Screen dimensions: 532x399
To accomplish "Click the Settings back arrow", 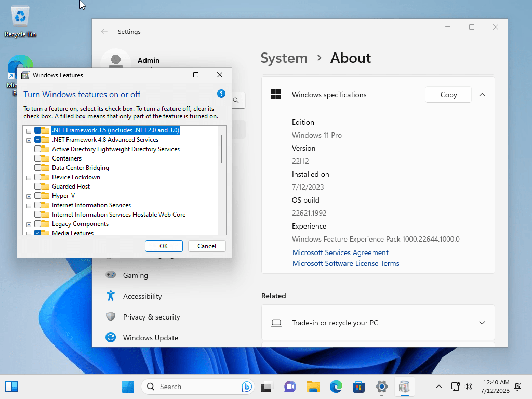I will (x=104, y=31).
